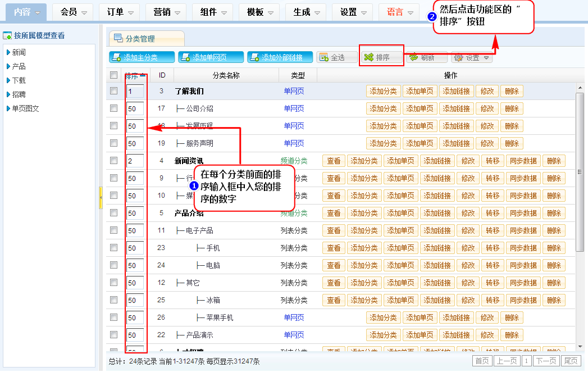
Task: Click the 分类管理 tab icon
Action: coord(118,39)
